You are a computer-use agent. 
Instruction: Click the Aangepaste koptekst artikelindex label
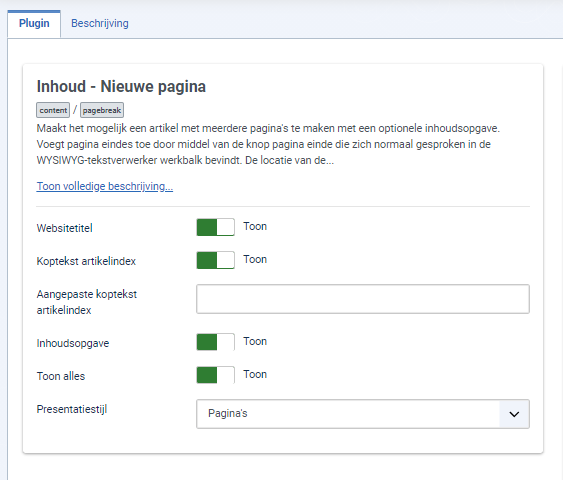click(x=87, y=302)
